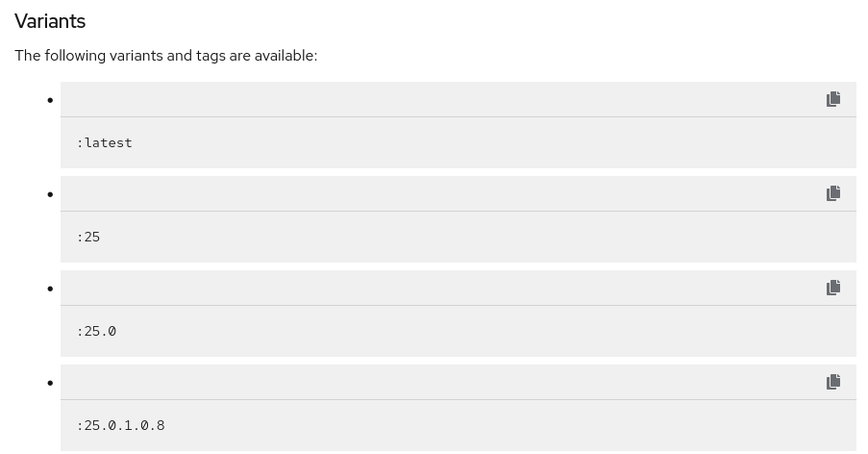This screenshot has width=868, height=454.
Task: Copy the :25.0 tag to clipboard
Action: click(833, 288)
